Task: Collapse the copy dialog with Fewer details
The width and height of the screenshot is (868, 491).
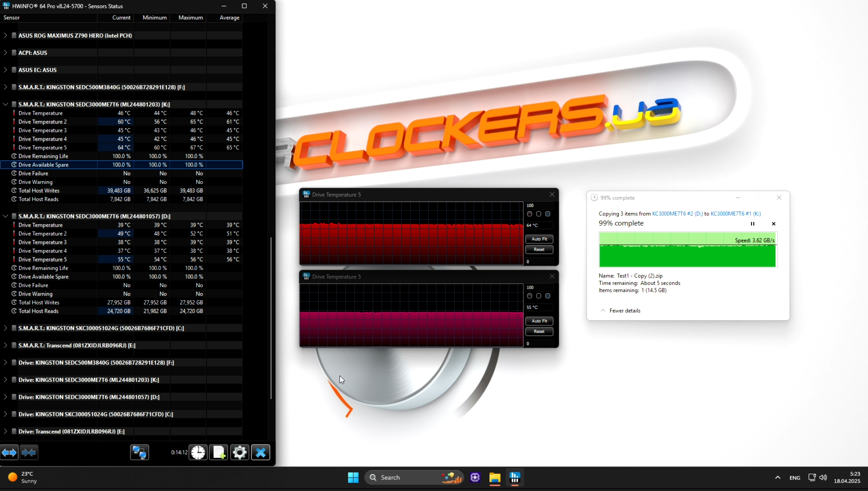Action: tap(621, 311)
